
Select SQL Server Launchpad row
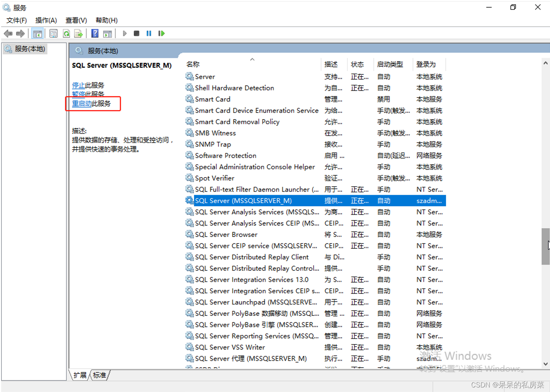[315, 302]
